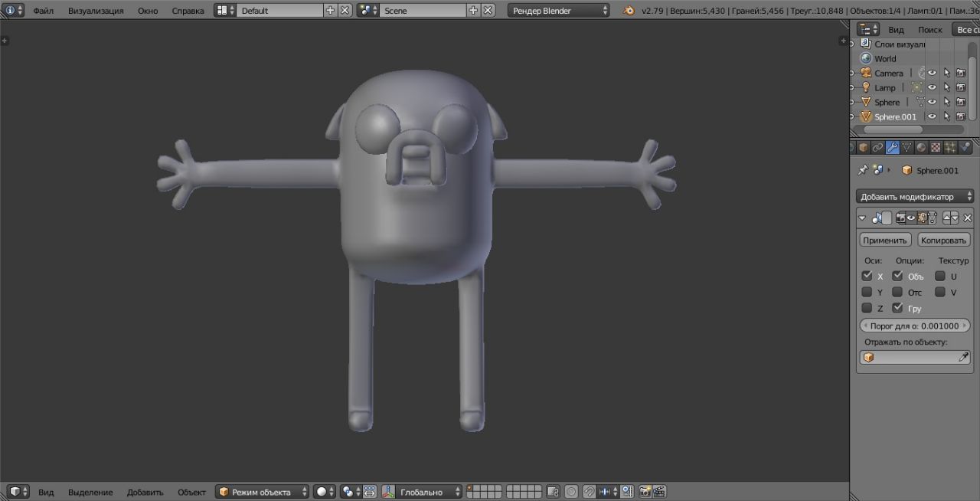The width and height of the screenshot is (980, 501).
Task: Click the Blender logo in the header
Action: tap(629, 11)
